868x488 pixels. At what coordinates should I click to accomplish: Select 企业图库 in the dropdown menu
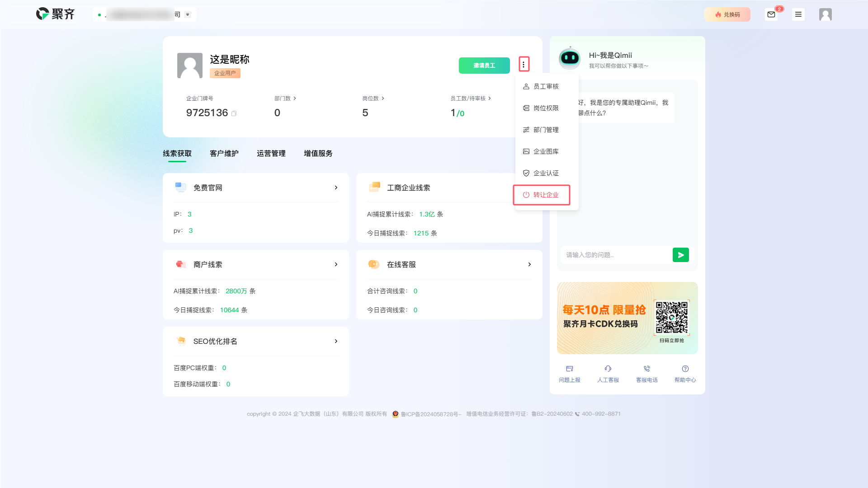coord(547,151)
